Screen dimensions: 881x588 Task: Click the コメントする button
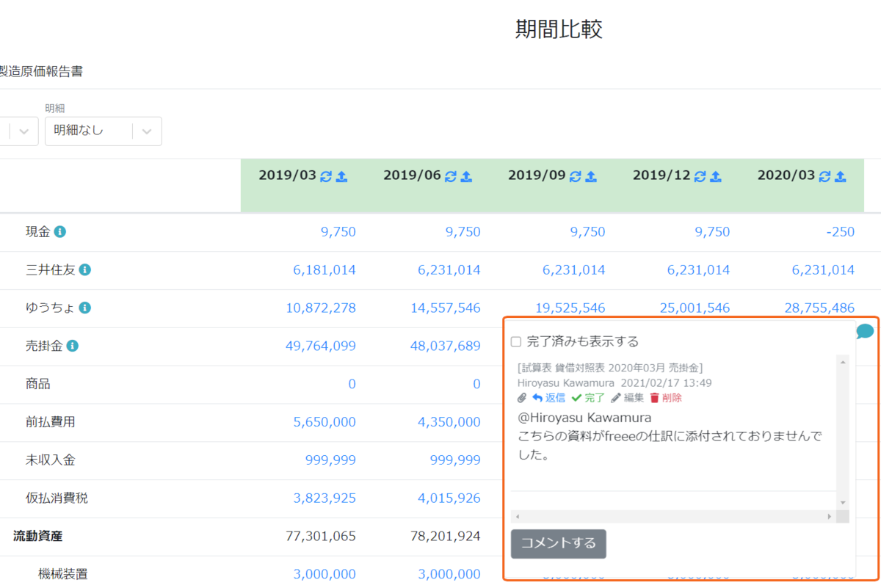(559, 544)
